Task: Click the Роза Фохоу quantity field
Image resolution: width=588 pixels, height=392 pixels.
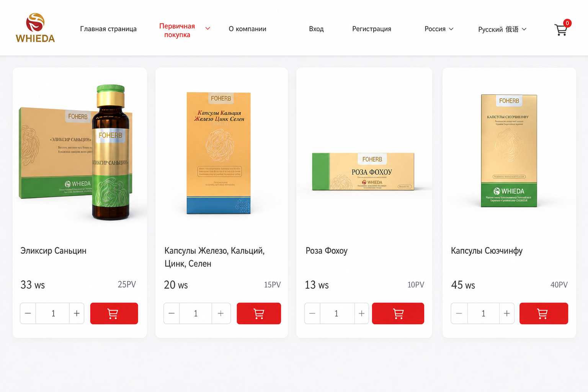Action: point(337,314)
